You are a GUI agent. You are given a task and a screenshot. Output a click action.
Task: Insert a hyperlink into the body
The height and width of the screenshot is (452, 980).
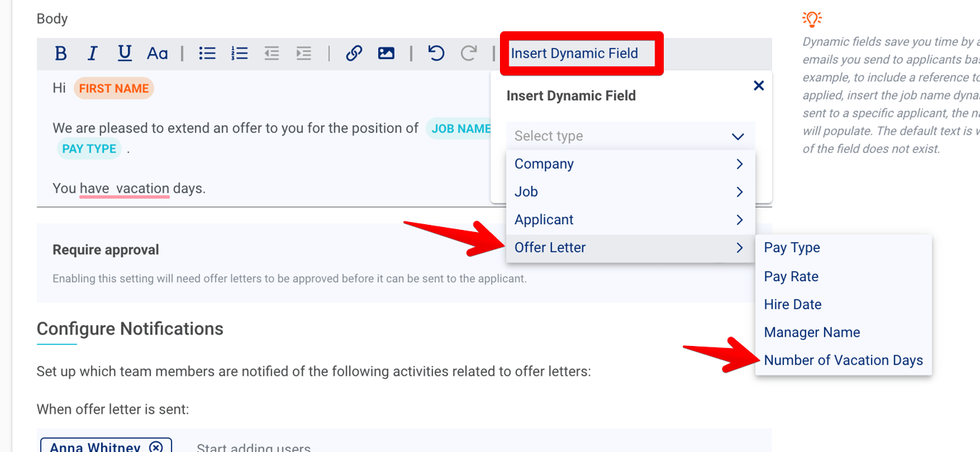[x=354, y=53]
